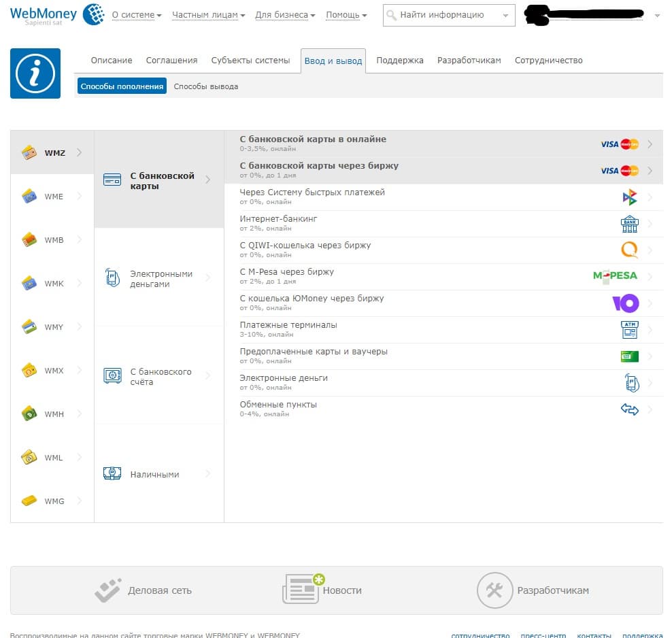Select the WMK wallet icon
This screenshot has width=672, height=638.
[x=29, y=283]
